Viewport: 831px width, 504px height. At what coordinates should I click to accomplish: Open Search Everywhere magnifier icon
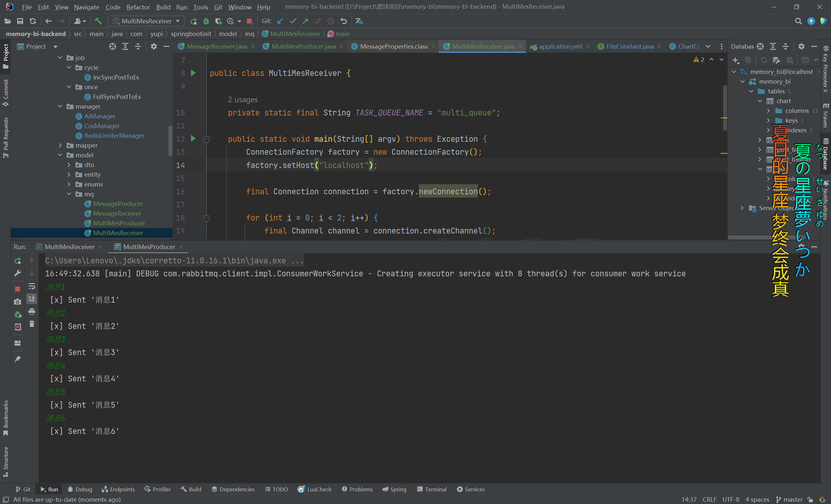(798, 21)
